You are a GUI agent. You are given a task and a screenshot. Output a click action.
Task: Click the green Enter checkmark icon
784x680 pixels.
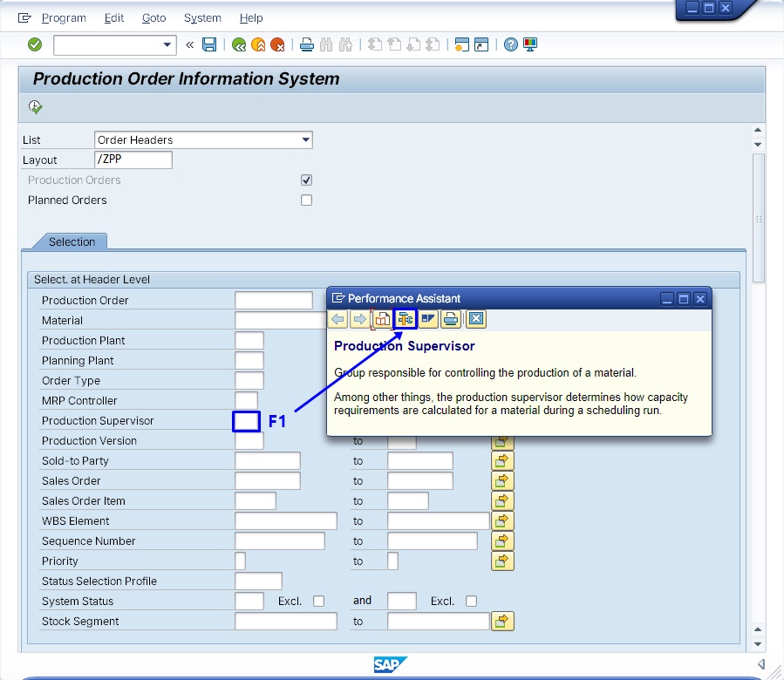(x=35, y=44)
